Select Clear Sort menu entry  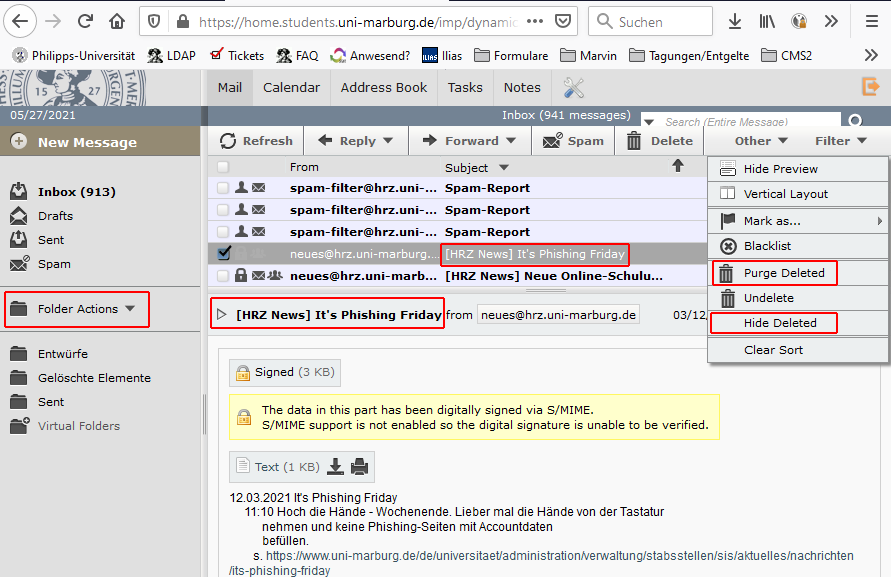coord(798,350)
